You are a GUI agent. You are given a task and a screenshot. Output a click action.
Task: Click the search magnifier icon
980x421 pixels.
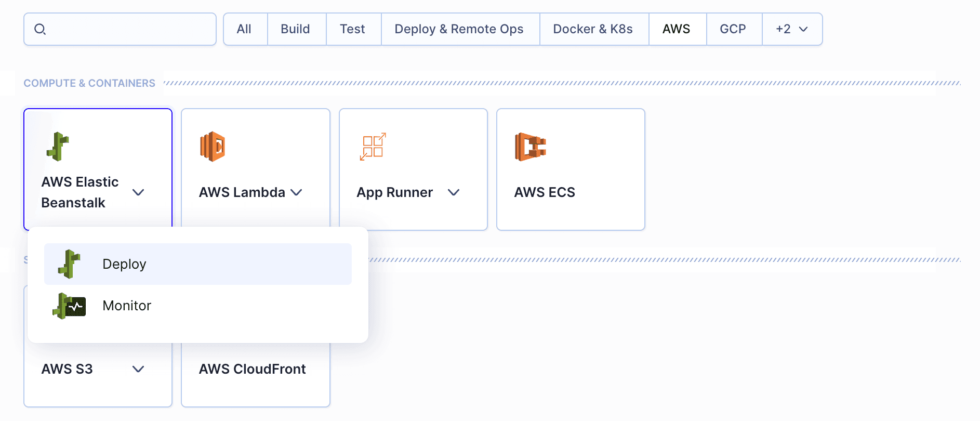pos(40,29)
